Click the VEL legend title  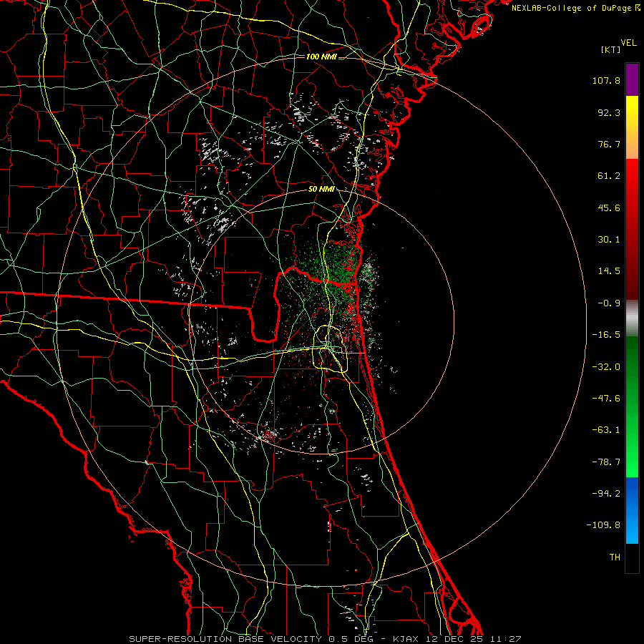[x=628, y=43]
